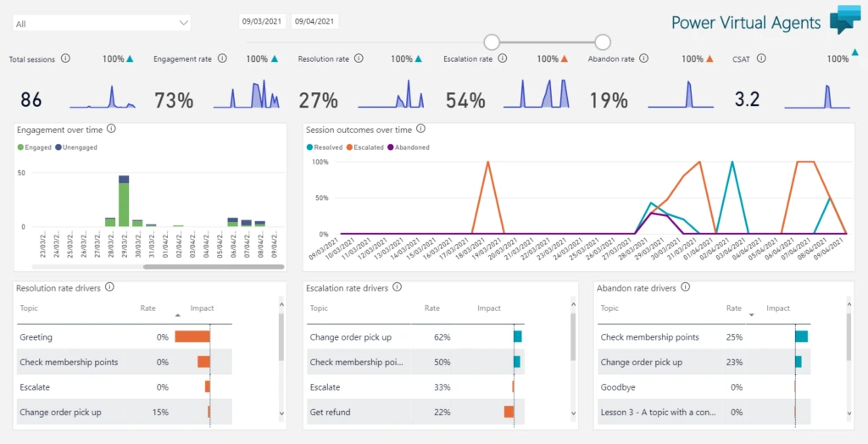The width and height of the screenshot is (868, 444).
Task: Toggle the Escalated legend series
Action: click(364, 147)
